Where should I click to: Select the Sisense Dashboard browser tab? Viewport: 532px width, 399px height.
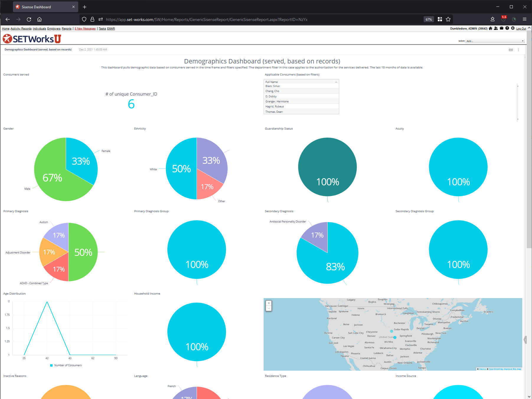pos(45,7)
